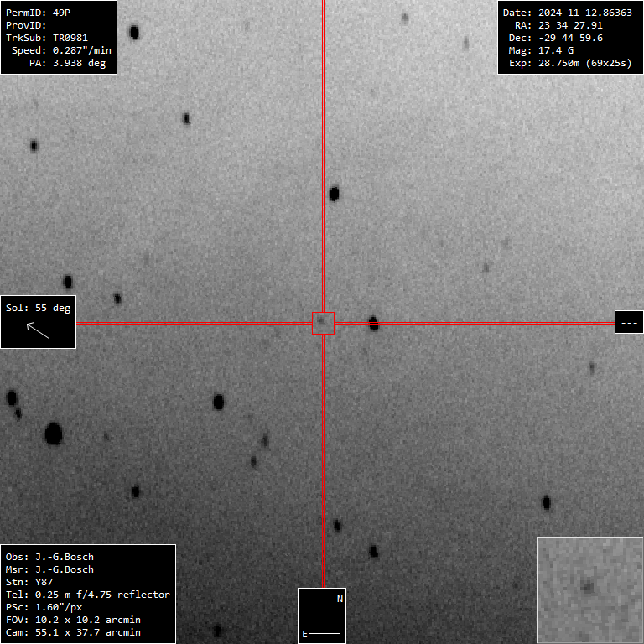Click the solar direction arrow icon
Screen dimensions: 644x644
click(38, 330)
